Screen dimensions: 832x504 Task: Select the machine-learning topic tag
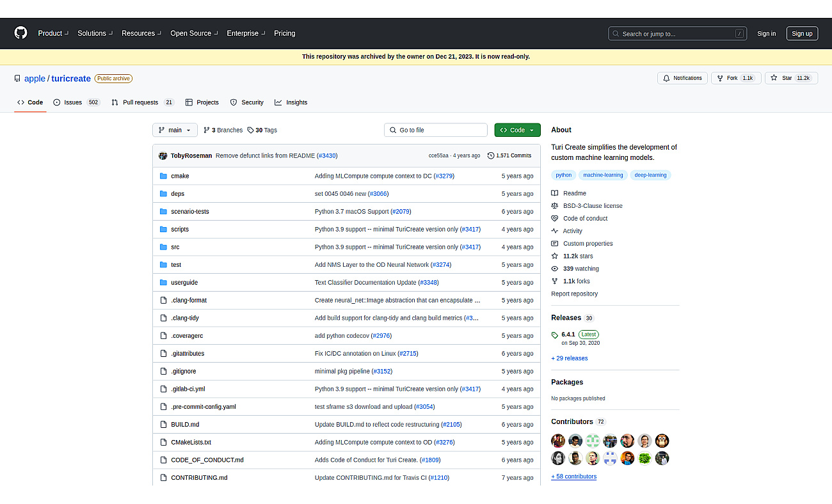[x=603, y=175]
